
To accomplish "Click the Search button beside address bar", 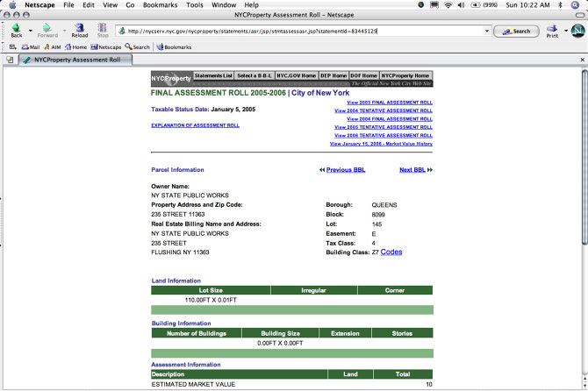I will click(516, 32).
